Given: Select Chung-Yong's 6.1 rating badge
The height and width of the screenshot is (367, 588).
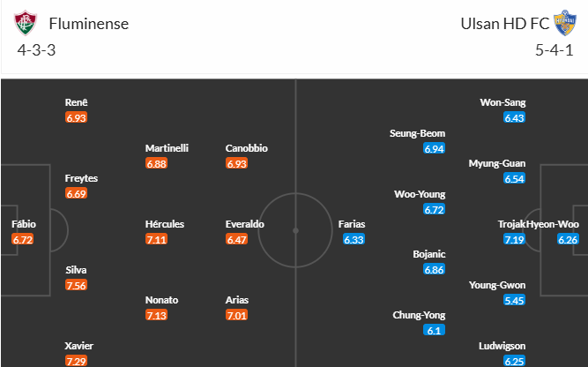Looking at the screenshot, I should point(434,330).
